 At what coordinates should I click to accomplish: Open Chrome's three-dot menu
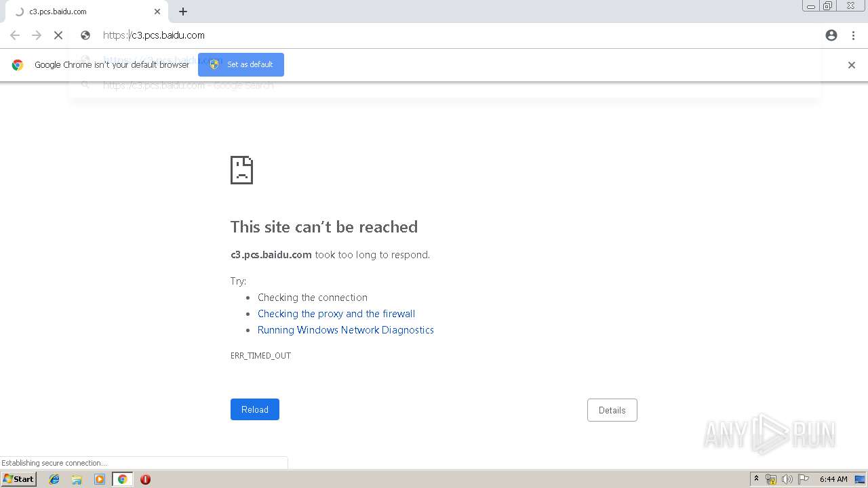(853, 35)
